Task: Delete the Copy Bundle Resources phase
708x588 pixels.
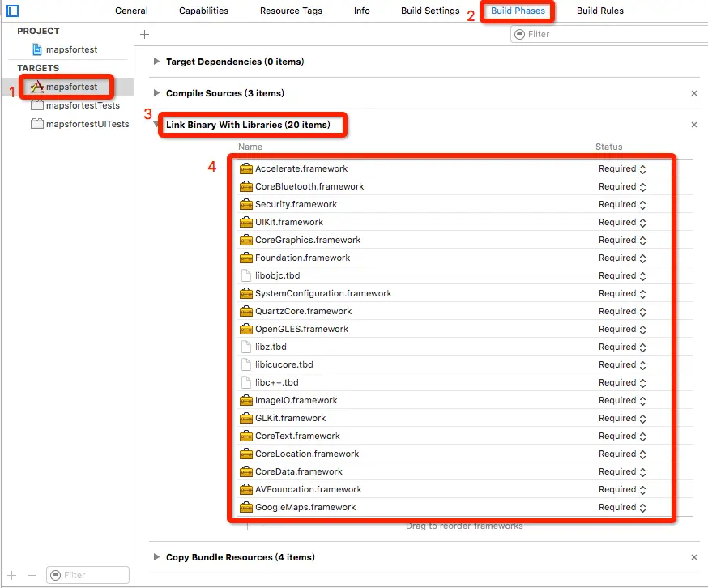Action: [x=694, y=557]
